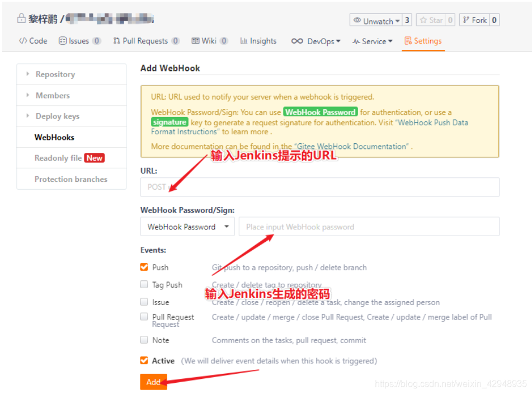This screenshot has height=394, width=532.
Task: Click the star count 0
Action: (450, 20)
